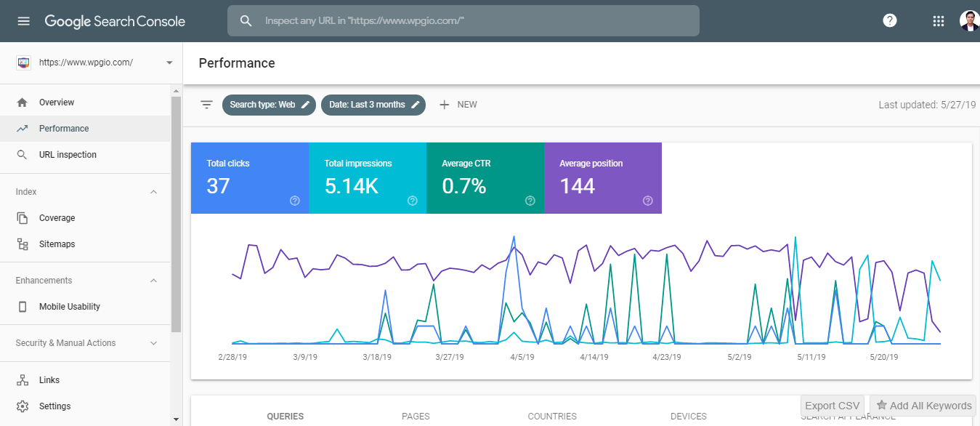Click the Settings gear icon
This screenshot has width=980, height=426.
coord(23,406)
